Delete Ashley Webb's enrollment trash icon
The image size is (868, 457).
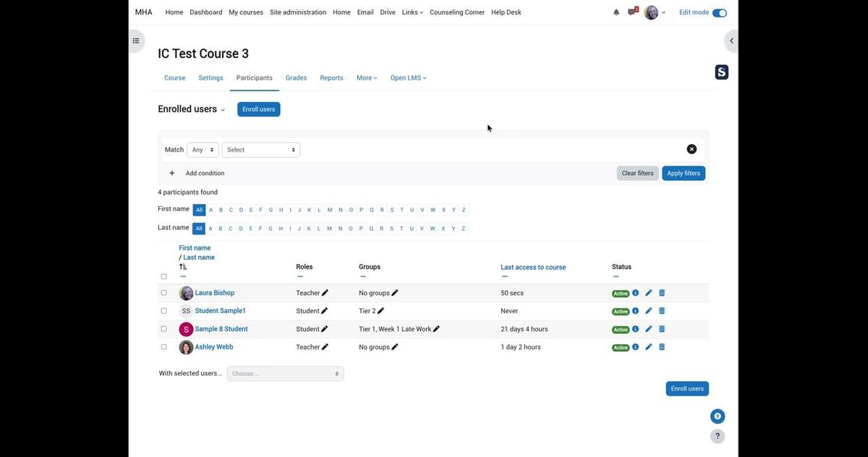662,347
